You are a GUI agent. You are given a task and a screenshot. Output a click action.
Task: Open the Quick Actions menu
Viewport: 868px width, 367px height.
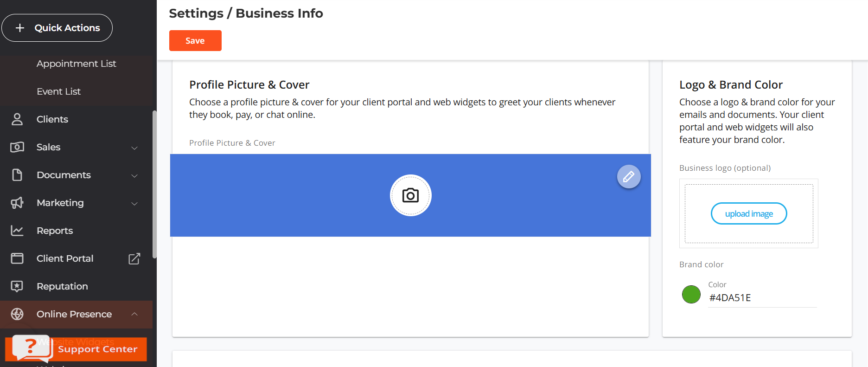click(57, 28)
